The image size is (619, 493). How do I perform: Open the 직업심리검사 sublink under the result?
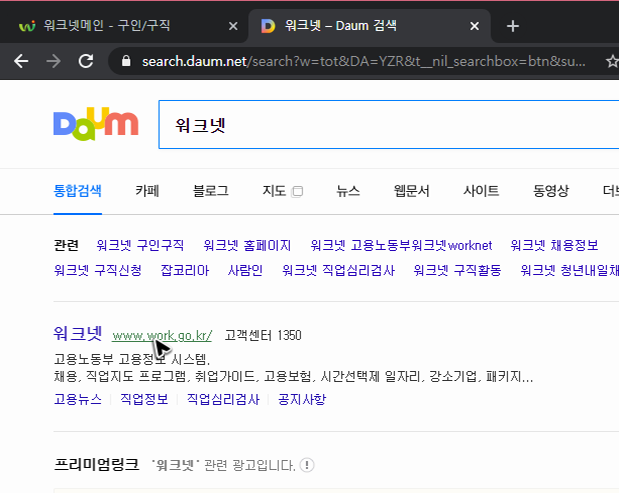[x=223, y=399]
